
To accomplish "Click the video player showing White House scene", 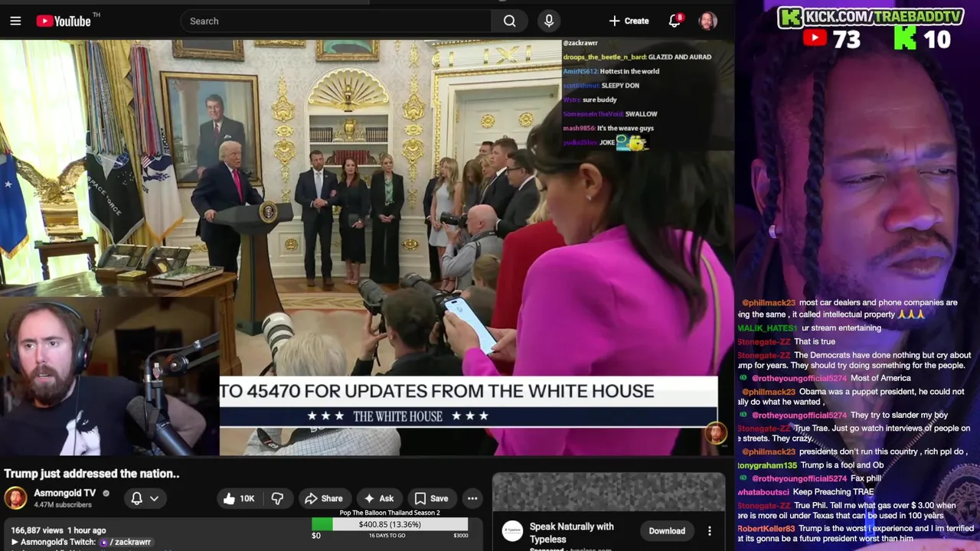I will pos(367,247).
